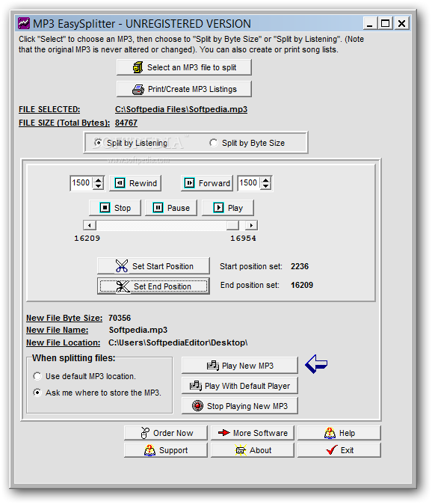Click the mouse icon on Order Now
Image resolution: width=432 pixels, height=504 pixels.
point(145,433)
